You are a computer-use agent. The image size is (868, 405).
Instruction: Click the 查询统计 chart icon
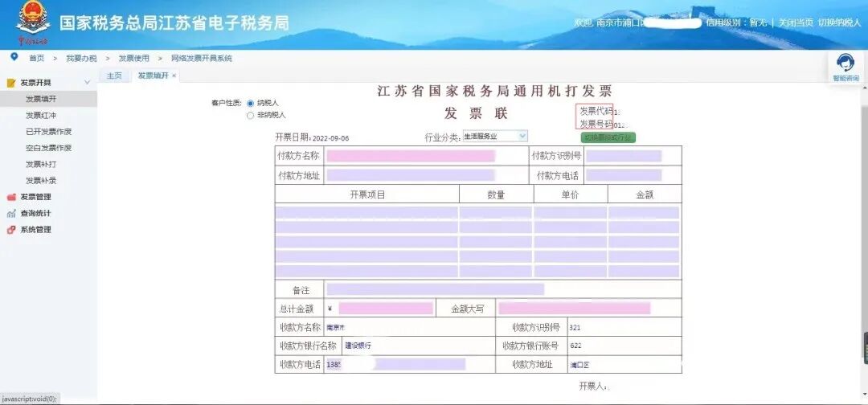10,214
